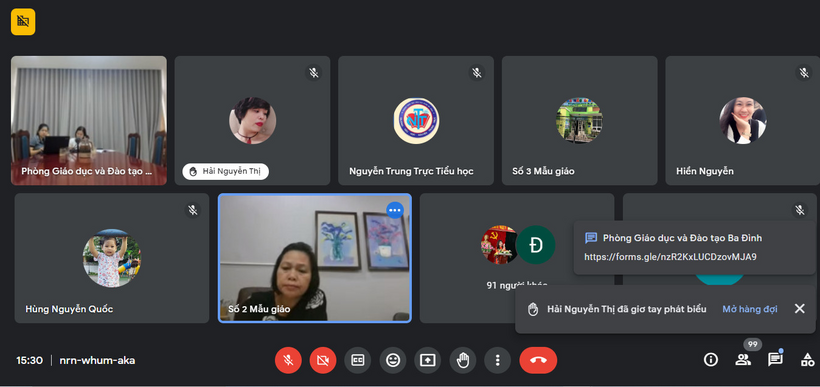Click the 99 participant count badge
This screenshot has width=820, height=387.
click(x=753, y=344)
